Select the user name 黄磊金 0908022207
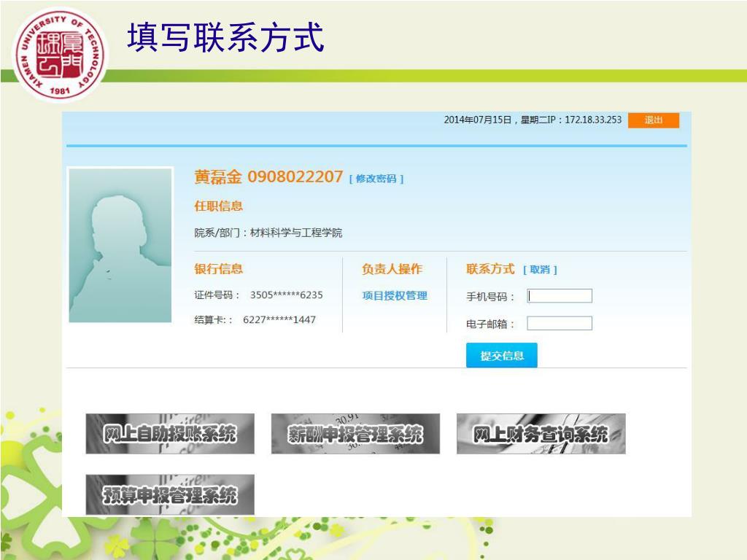Viewport: 747px width, 560px height. [268, 176]
